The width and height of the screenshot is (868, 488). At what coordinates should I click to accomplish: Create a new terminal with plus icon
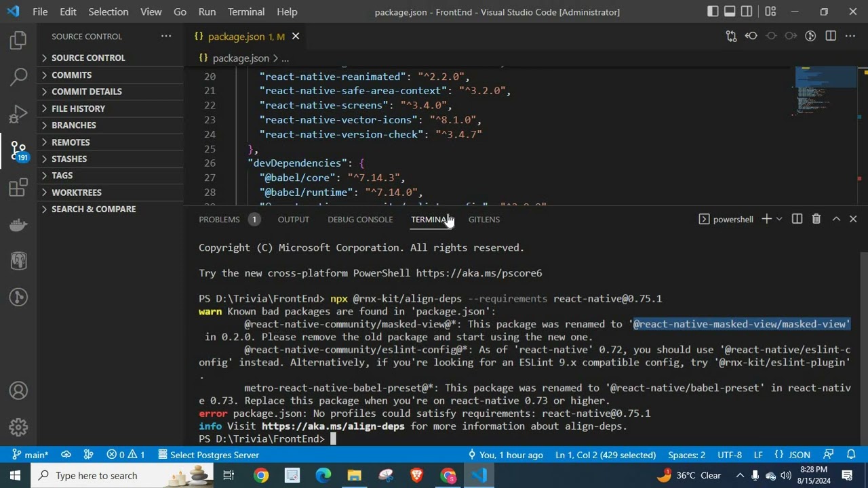(766, 219)
